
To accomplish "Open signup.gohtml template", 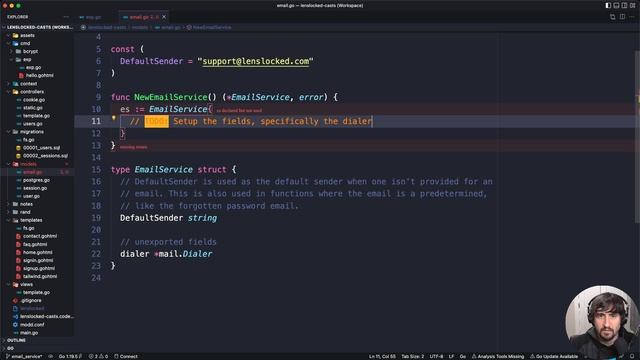I will 38,269.
